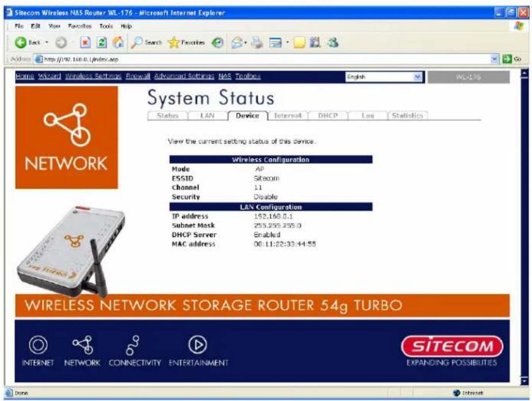Image resolution: width=532 pixels, height=401 pixels.
Task: Open the Favorites menu
Action: click(x=80, y=26)
